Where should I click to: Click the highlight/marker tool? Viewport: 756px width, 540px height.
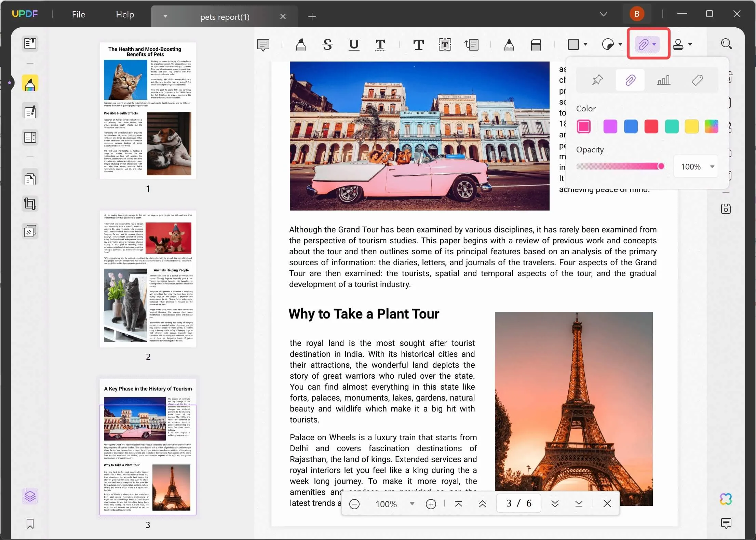300,44
